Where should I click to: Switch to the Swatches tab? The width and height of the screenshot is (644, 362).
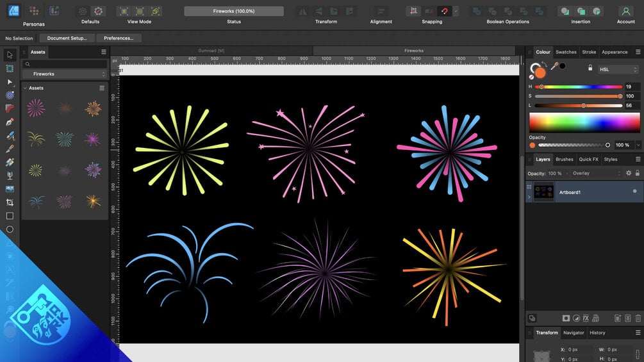[566, 52]
